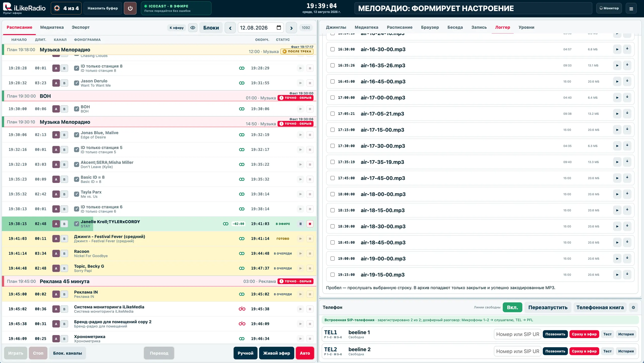Click TEL2 number or SIP input field
Viewport: 644px width, 363px height.
517,351
